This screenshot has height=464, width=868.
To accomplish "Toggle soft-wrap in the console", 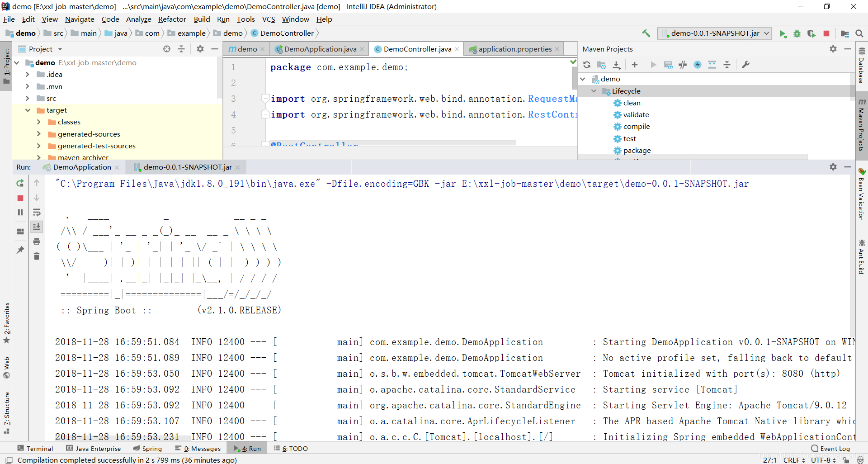I will pyautogui.click(x=37, y=212).
